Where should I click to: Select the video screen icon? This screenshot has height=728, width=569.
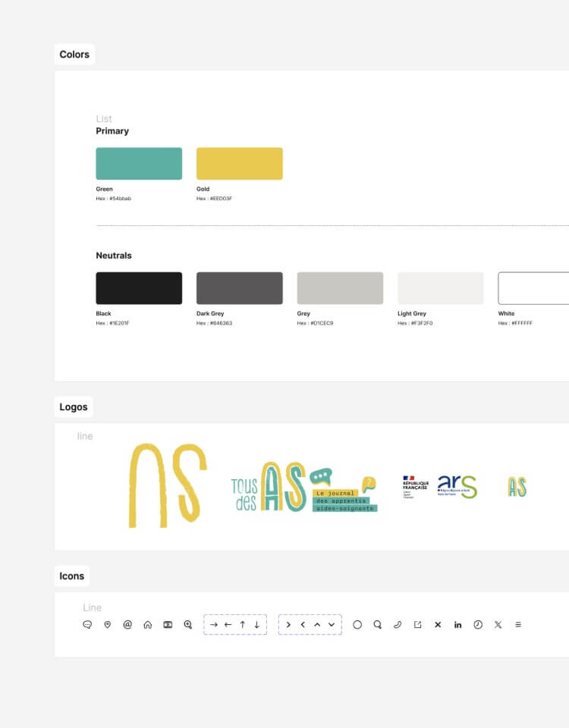coord(168,624)
